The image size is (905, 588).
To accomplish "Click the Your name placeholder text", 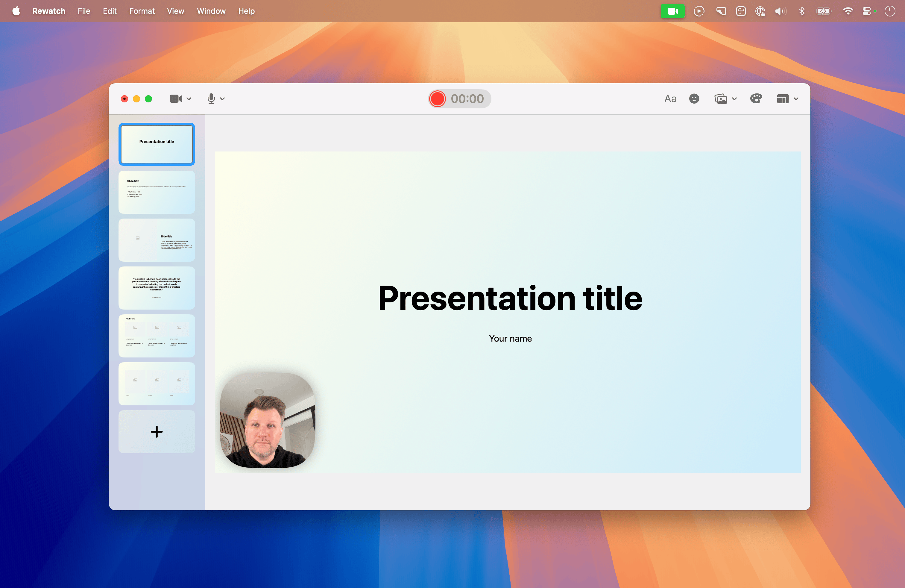I will coord(510,338).
